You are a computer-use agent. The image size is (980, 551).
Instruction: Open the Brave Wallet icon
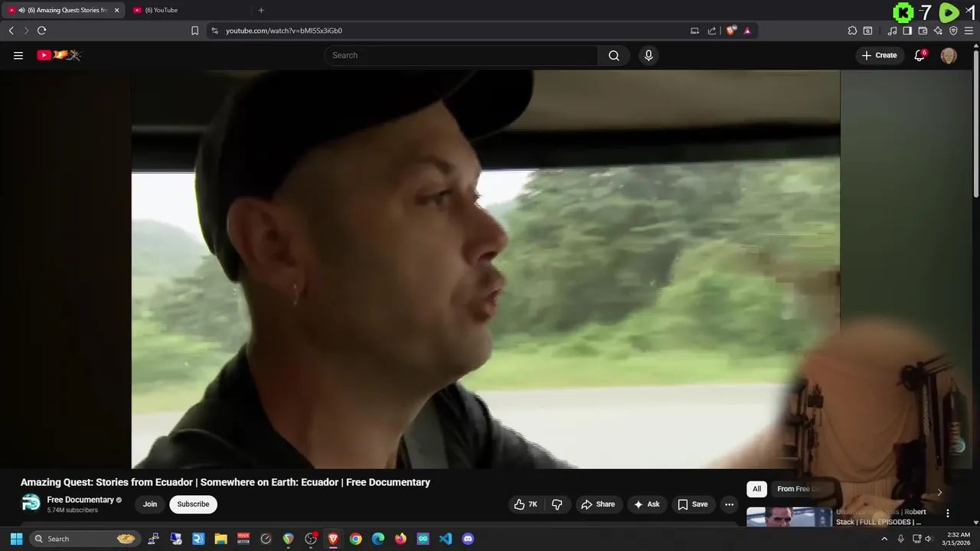923,31
